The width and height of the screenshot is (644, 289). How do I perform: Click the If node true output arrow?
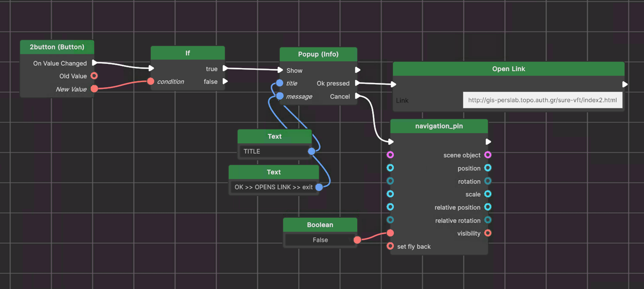click(x=225, y=69)
